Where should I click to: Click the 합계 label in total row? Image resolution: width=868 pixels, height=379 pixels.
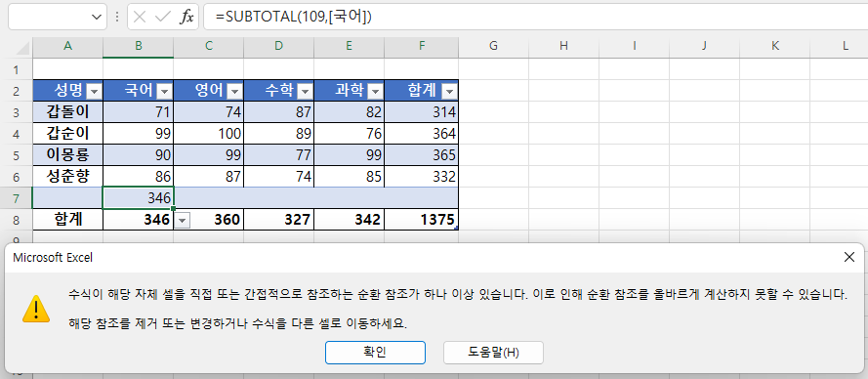tap(67, 220)
